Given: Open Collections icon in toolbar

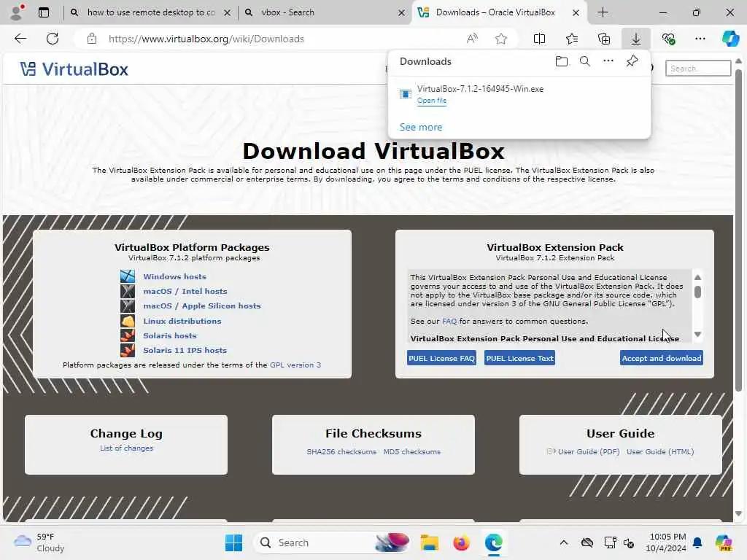Looking at the screenshot, I should pyautogui.click(x=603, y=39).
